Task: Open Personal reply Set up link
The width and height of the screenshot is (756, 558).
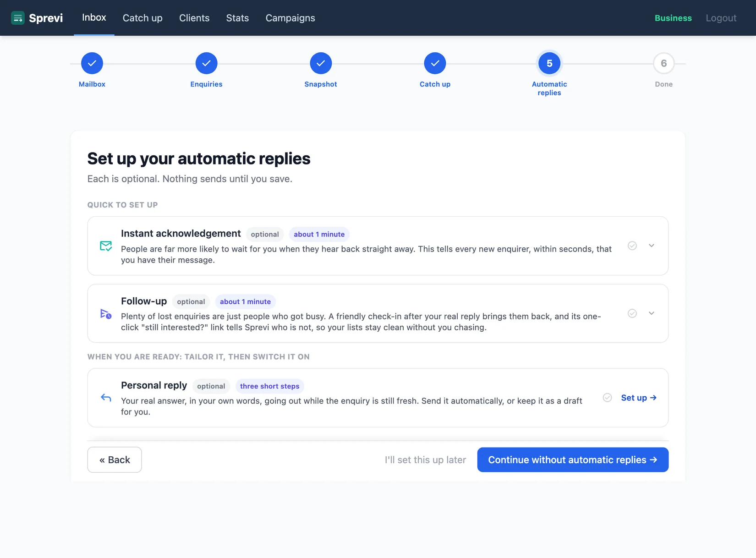Action: point(639,398)
